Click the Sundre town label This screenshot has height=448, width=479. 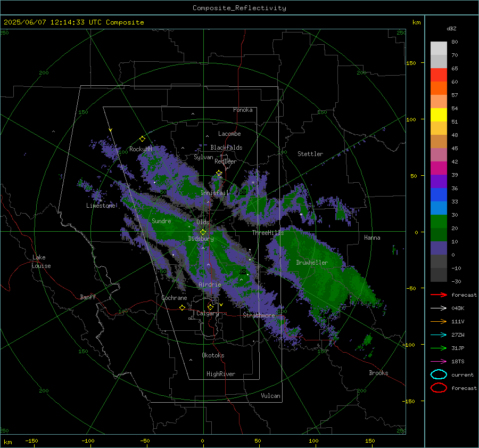[161, 221]
